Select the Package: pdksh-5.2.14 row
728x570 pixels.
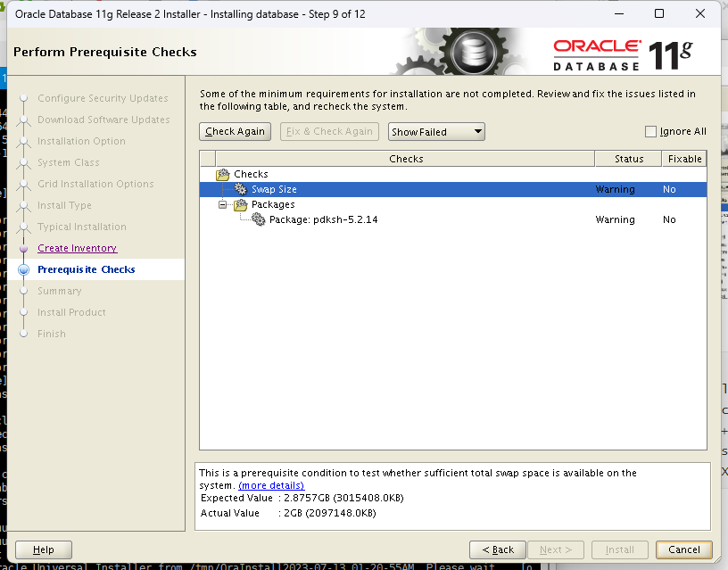point(453,219)
